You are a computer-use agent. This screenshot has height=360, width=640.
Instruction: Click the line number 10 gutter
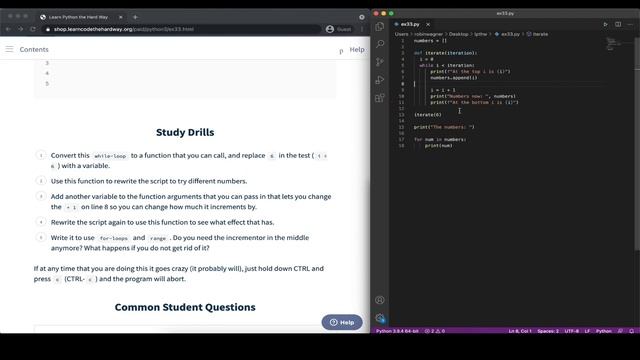pos(401,96)
